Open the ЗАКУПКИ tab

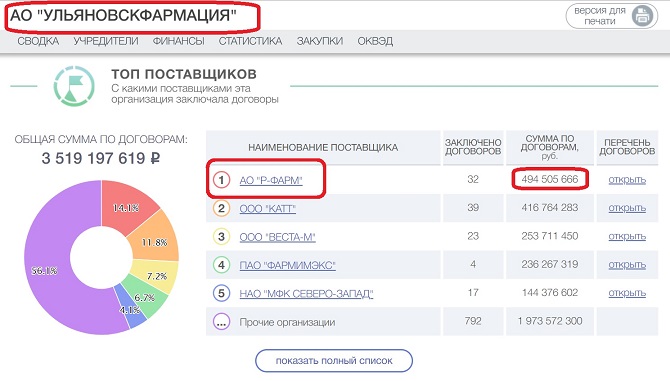click(x=320, y=41)
